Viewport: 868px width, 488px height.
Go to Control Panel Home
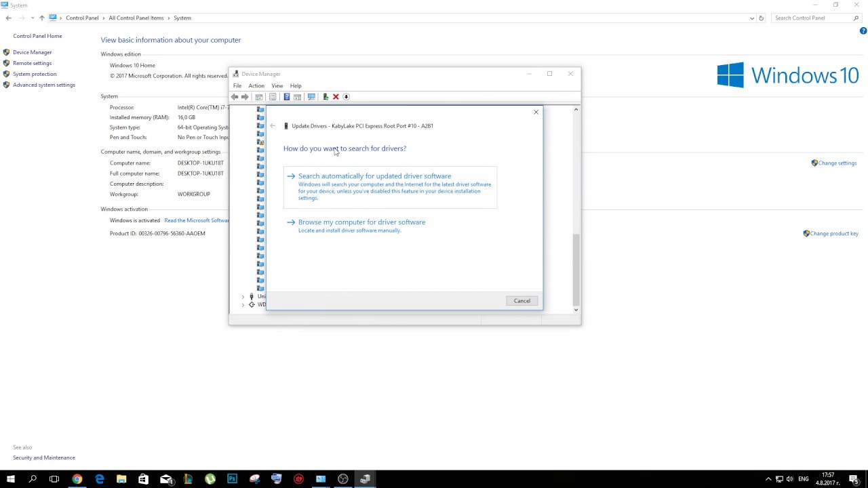[x=37, y=36]
